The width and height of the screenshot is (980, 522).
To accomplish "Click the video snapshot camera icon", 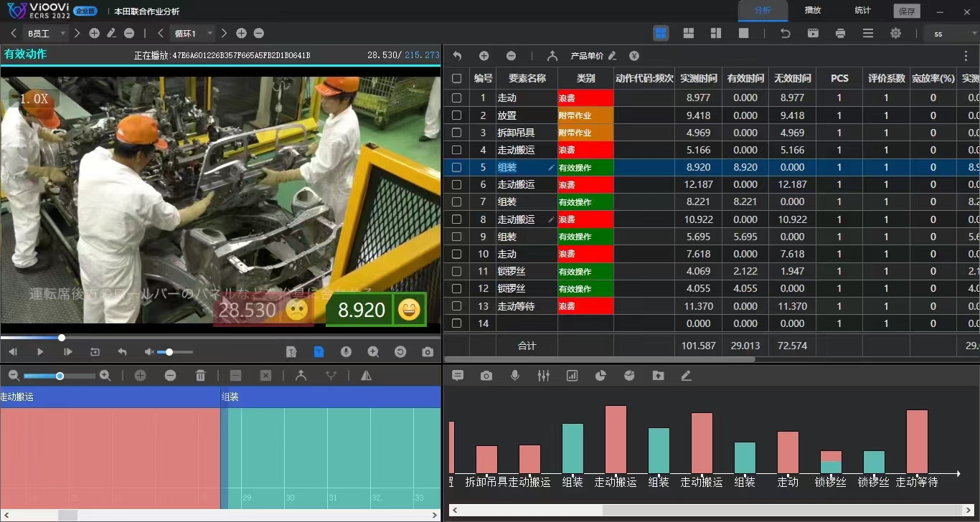I will [428, 352].
